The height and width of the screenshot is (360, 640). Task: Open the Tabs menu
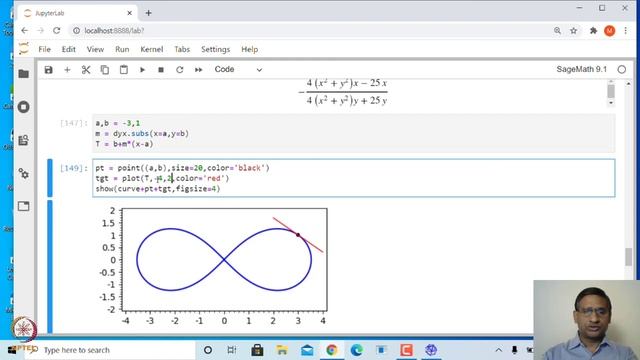pyautogui.click(x=182, y=49)
